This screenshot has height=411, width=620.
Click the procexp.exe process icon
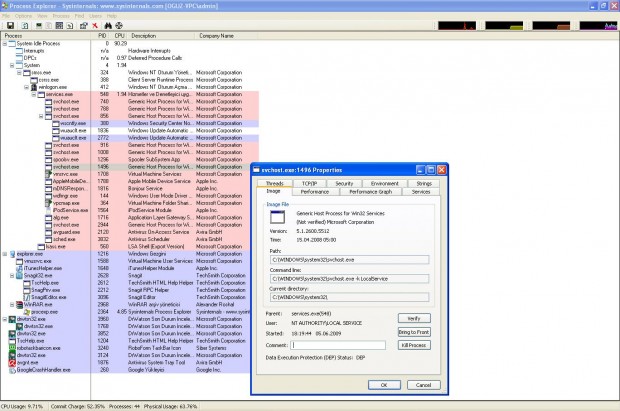pyautogui.click(x=27, y=312)
